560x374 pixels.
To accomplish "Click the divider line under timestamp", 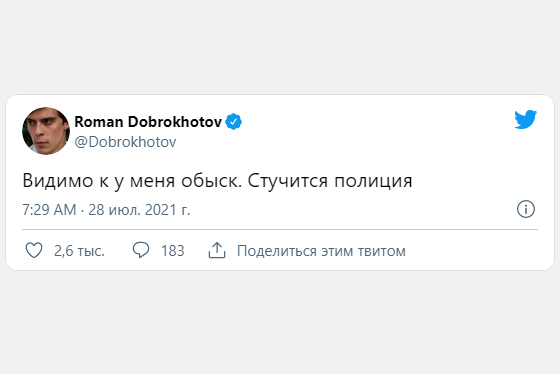I will pyautogui.click(x=280, y=229).
